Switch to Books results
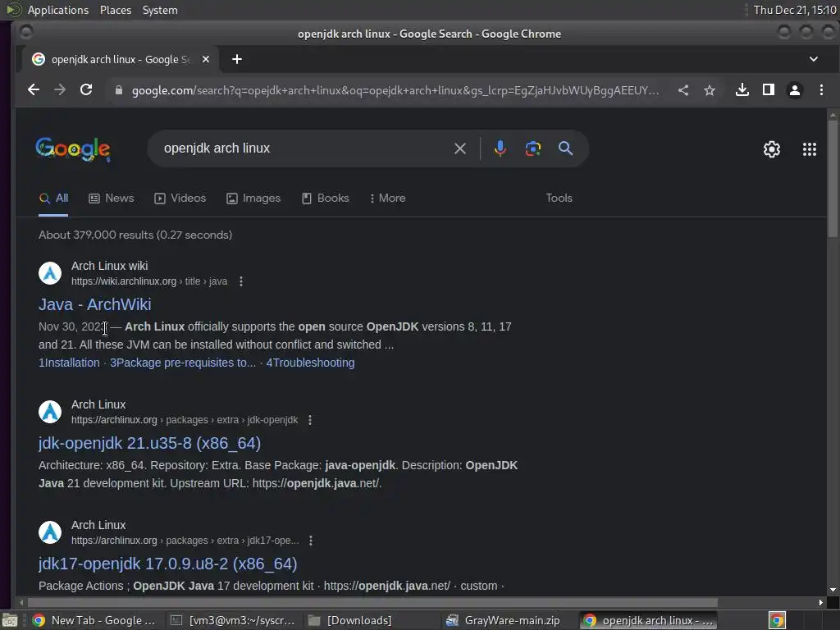840x630 pixels. pyautogui.click(x=325, y=199)
